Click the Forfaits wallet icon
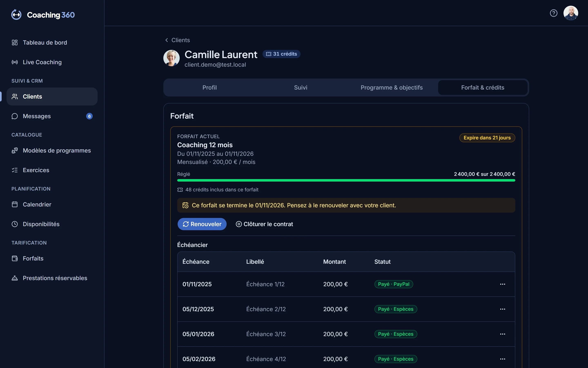This screenshot has width=588, height=368. pyautogui.click(x=14, y=258)
